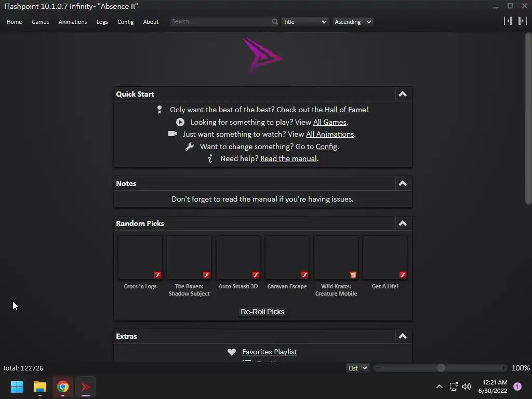Click Flash badge on The Raven thumbnail

point(206,275)
